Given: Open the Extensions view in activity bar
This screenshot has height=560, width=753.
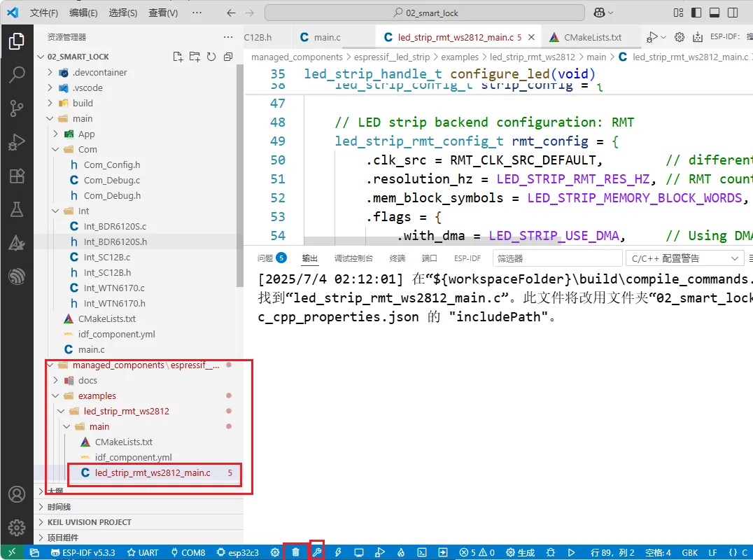Looking at the screenshot, I should (16, 176).
